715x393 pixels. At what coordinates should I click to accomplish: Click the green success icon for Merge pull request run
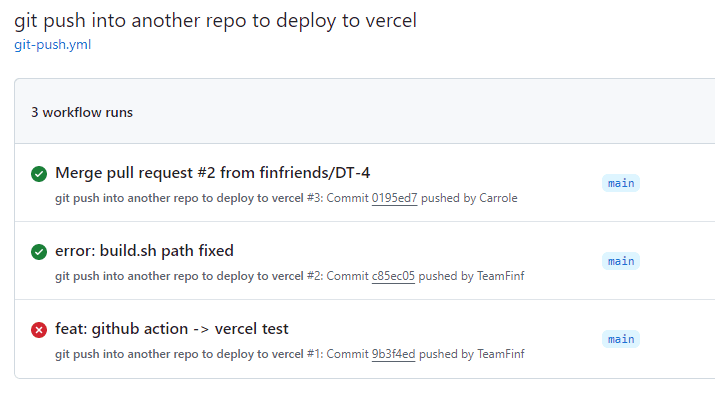coord(39,174)
